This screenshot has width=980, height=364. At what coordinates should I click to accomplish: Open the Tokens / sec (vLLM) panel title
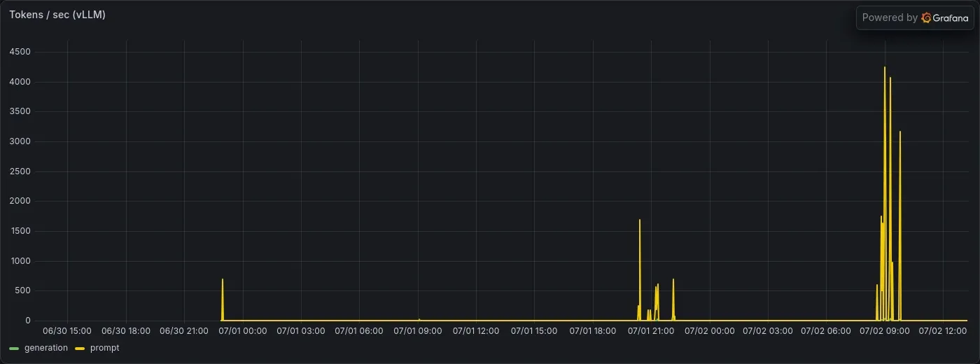coord(57,15)
